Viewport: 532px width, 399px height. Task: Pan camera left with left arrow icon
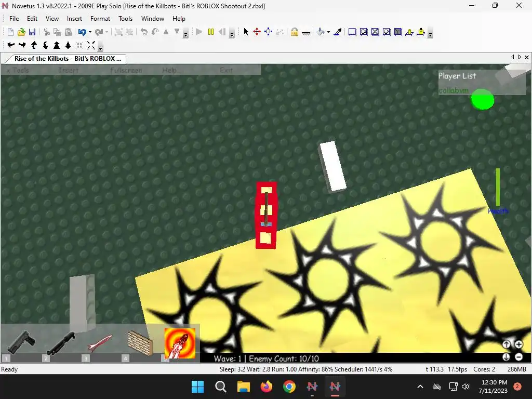[x=11, y=45]
